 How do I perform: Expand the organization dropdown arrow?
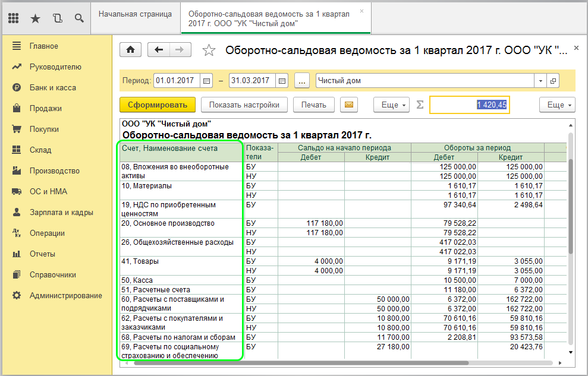(540, 81)
